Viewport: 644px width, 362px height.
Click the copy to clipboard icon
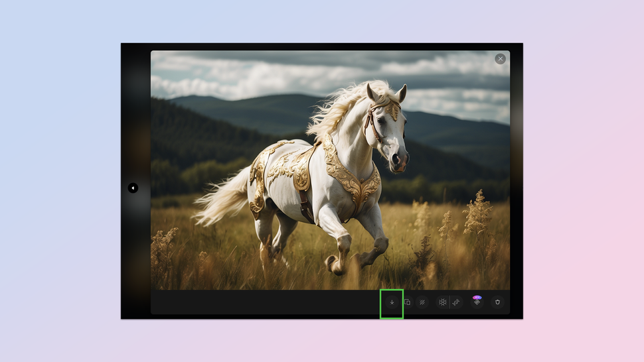point(407,302)
